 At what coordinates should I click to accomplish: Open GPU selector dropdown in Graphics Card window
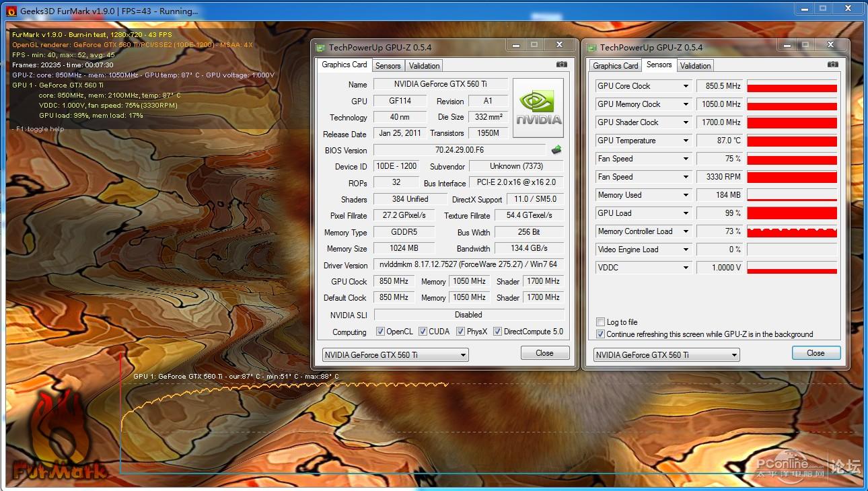tap(396, 354)
